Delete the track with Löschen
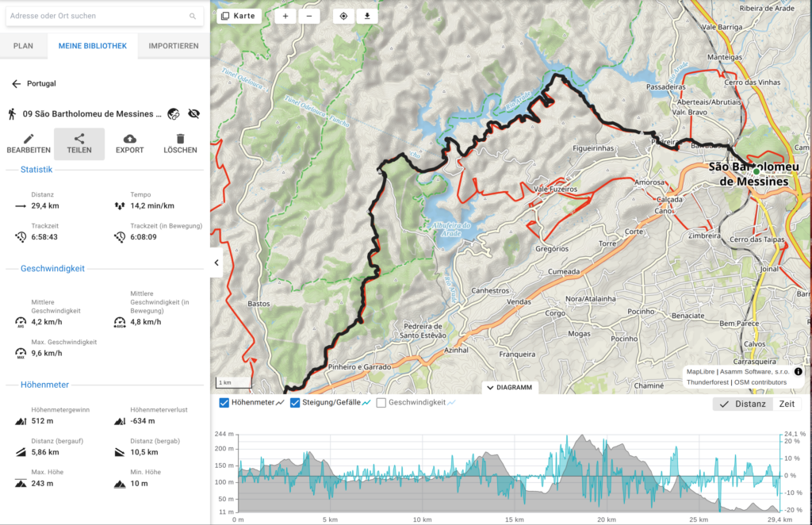 click(x=180, y=144)
